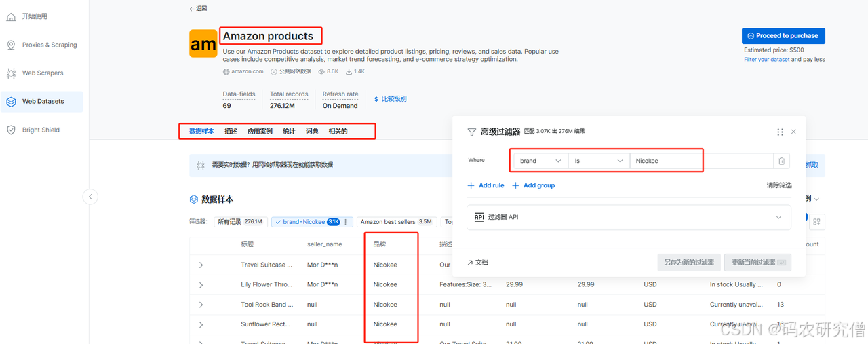Click the globe icon next to amazon.com
This screenshot has height=344, width=868.
click(226, 71)
